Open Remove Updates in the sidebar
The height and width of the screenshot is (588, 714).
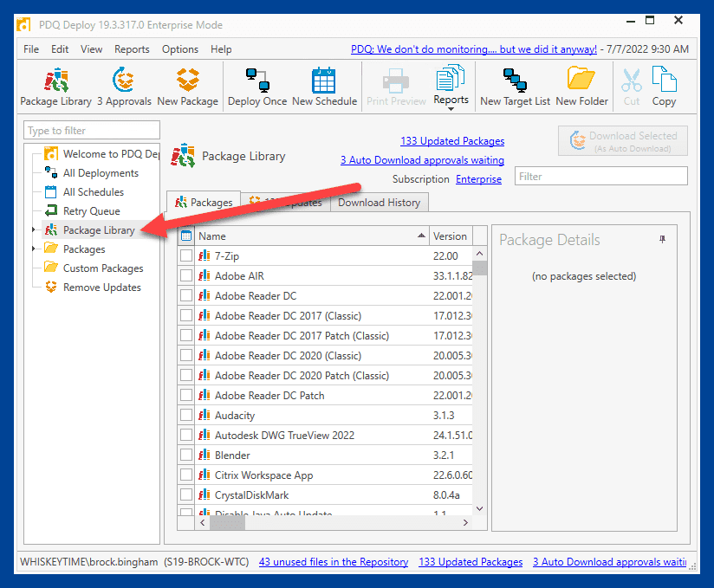click(101, 288)
